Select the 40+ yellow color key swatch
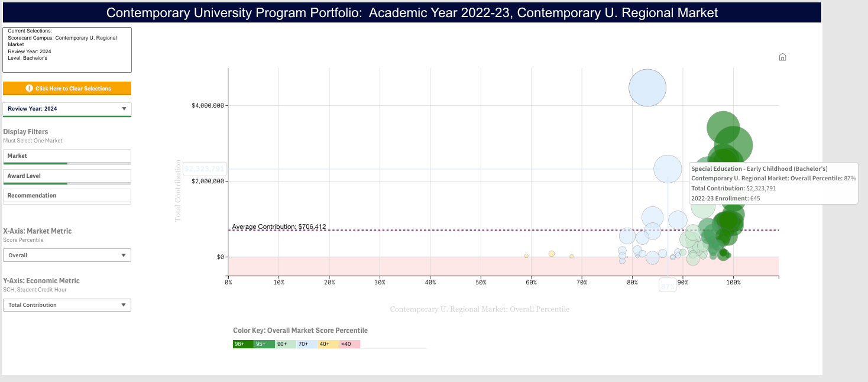This screenshot has height=382, width=868. [x=328, y=344]
